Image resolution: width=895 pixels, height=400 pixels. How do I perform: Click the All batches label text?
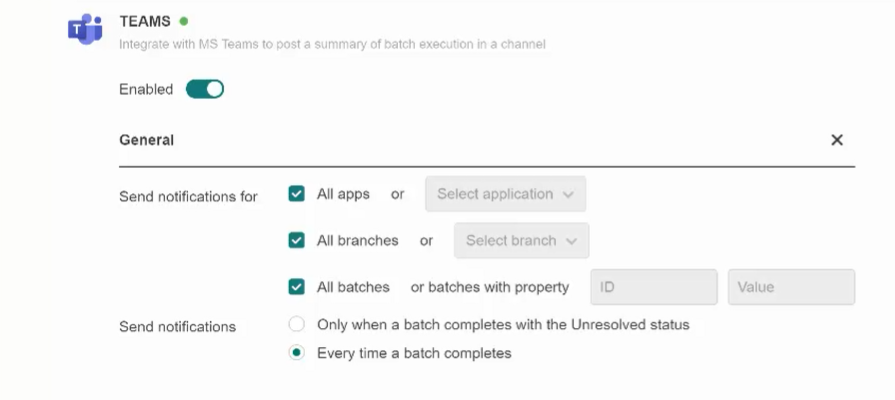coord(353,287)
